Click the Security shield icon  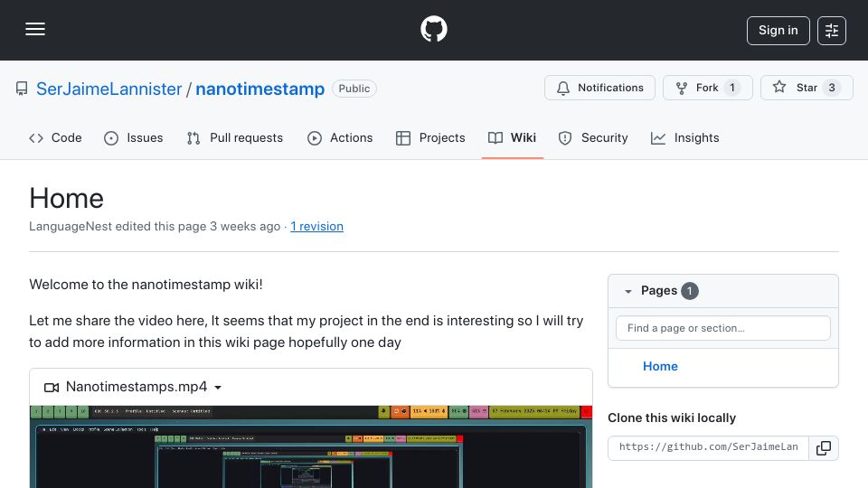(564, 138)
